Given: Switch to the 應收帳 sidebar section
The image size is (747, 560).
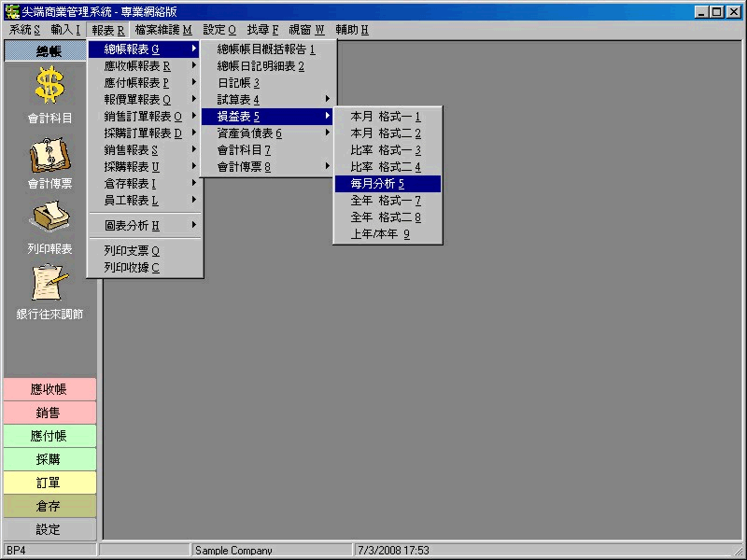Looking at the screenshot, I should (49, 389).
